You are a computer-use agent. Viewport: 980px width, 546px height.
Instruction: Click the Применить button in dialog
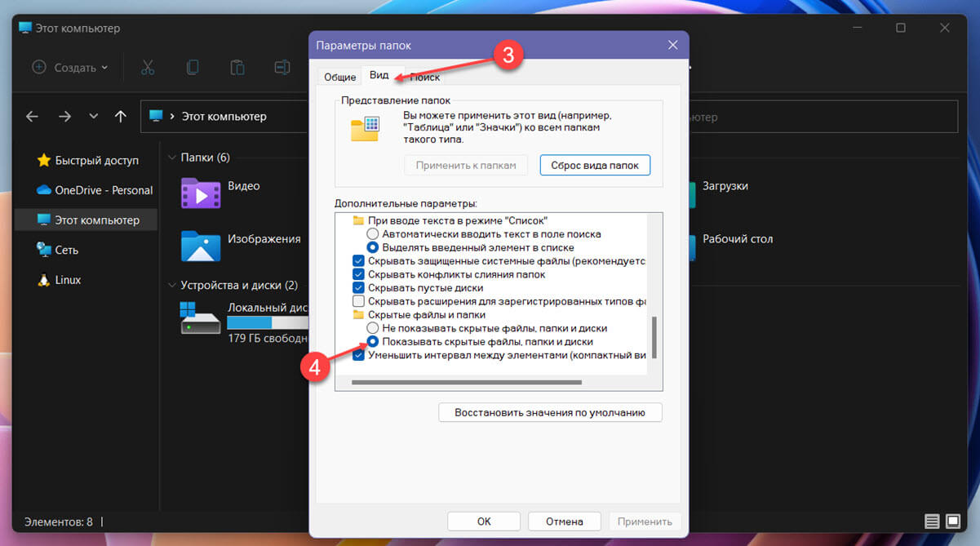pyautogui.click(x=645, y=521)
